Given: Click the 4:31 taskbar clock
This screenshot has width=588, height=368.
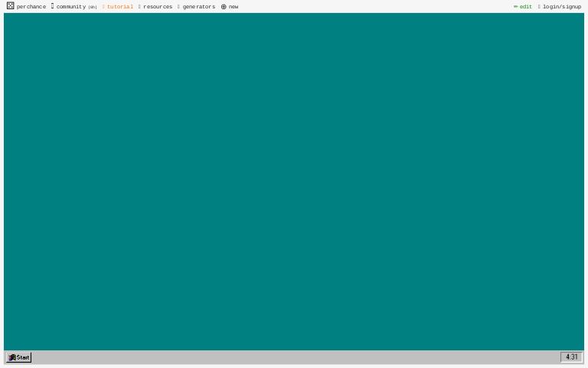Looking at the screenshot, I should [572, 357].
